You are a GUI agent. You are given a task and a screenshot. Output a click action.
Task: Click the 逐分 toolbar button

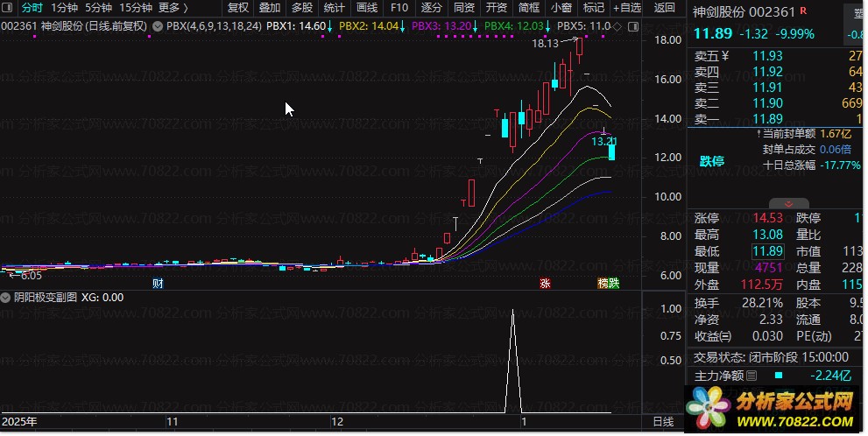pyautogui.click(x=431, y=8)
